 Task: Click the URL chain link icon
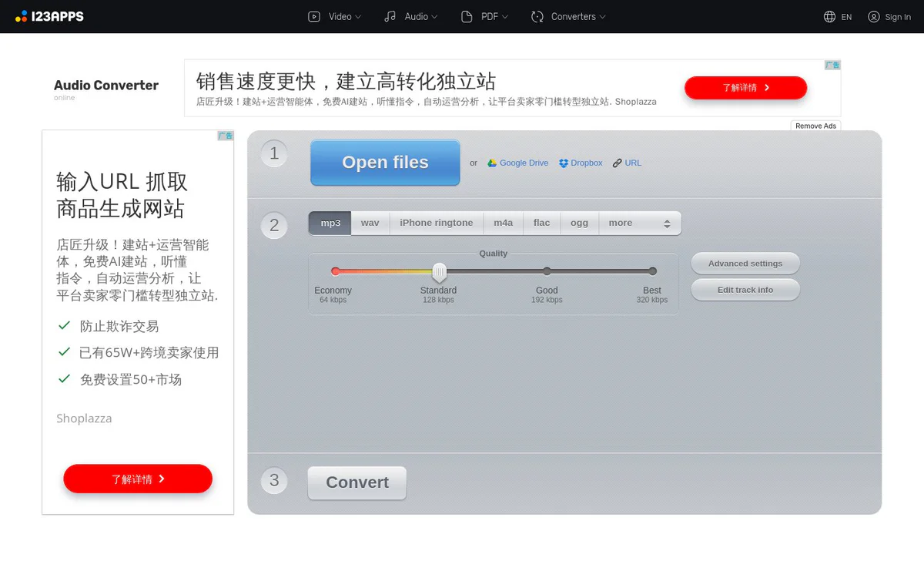coord(618,163)
